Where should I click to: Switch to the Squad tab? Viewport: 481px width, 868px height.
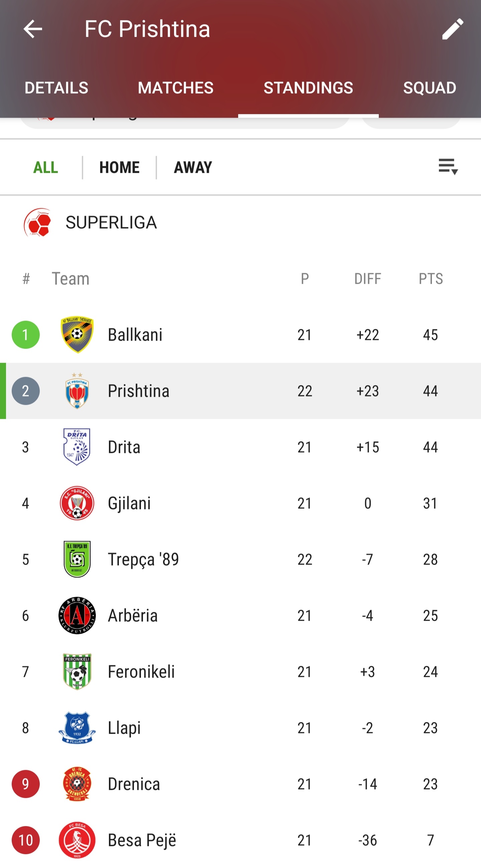(x=430, y=88)
